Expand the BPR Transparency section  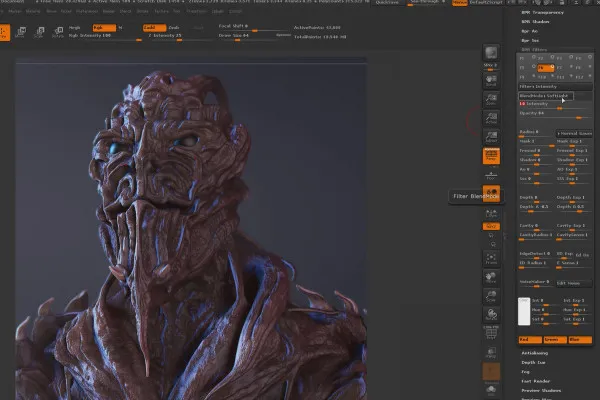coord(542,13)
